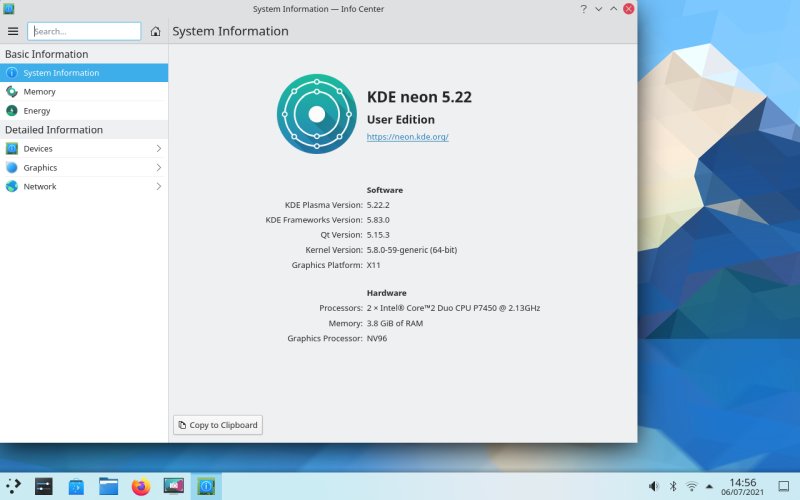Open the application launcher in the panel
The width and height of the screenshot is (800, 500).
pos(13,486)
